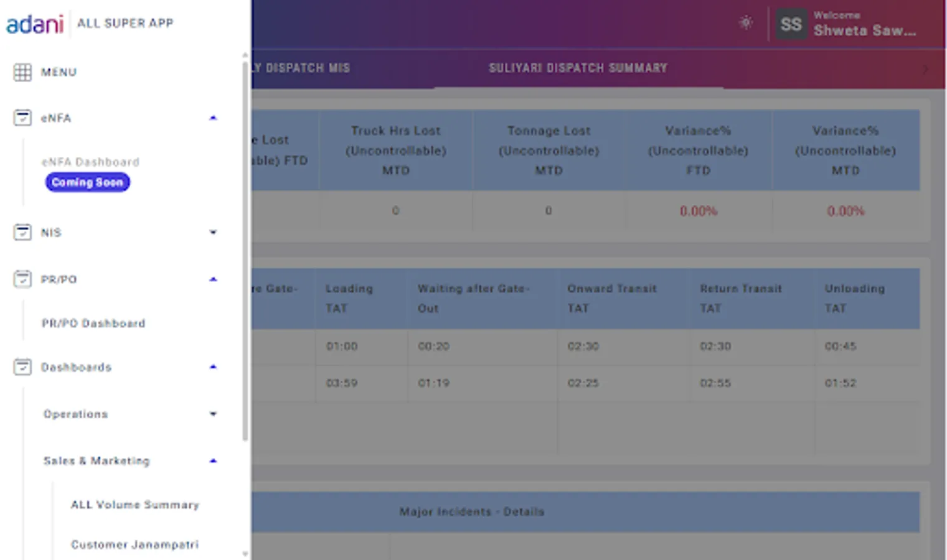Click Variance% Uncontrollable FTD header
Viewport: 947px width, 560px height.
point(698,151)
